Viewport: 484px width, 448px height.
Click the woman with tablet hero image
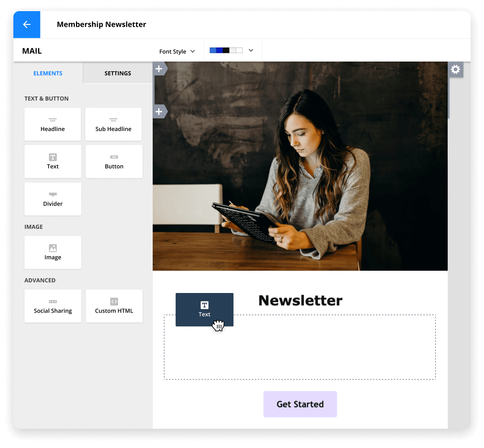(x=300, y=167)
